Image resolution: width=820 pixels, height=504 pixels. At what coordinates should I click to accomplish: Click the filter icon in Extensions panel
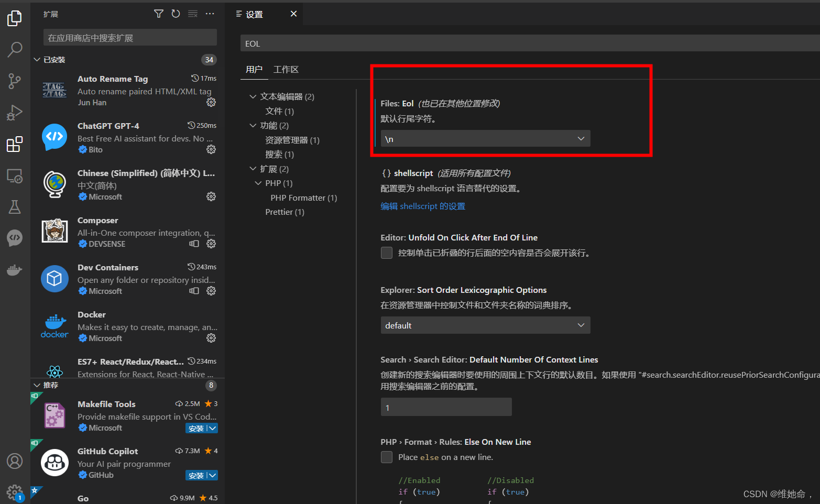158,14
